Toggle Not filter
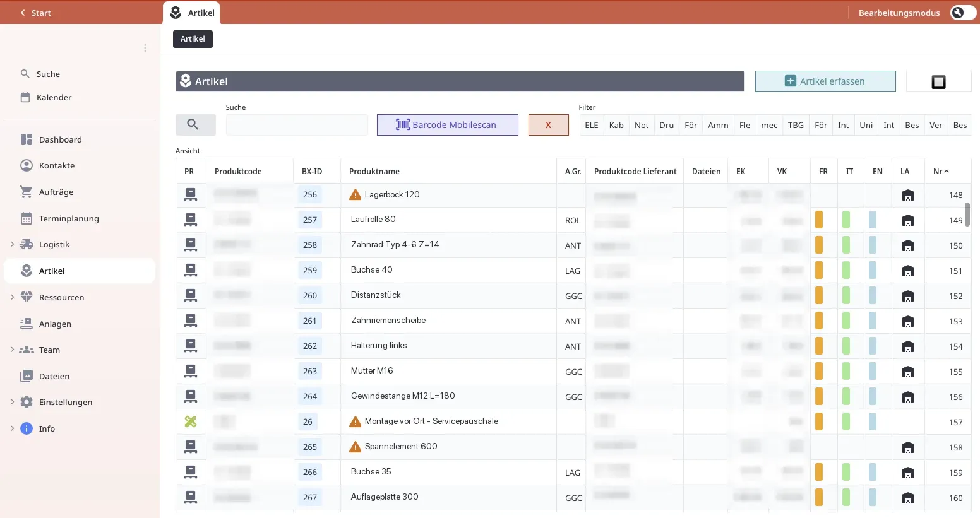 [642, 125]
